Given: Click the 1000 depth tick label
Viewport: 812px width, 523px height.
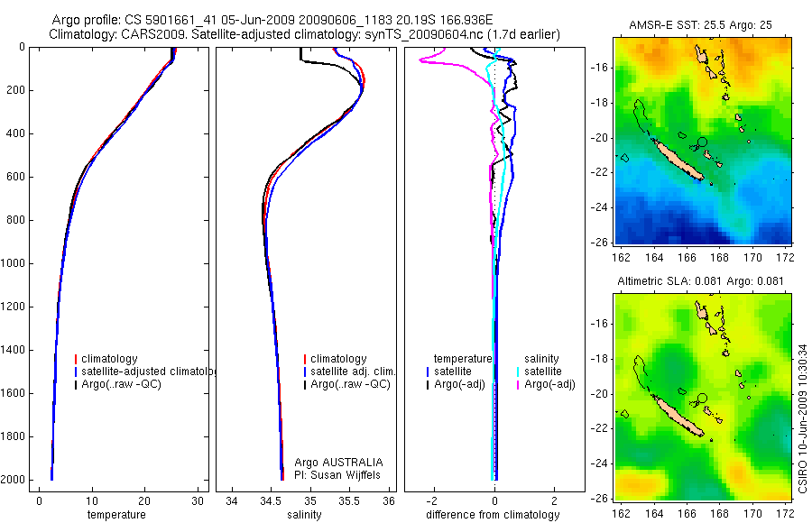Looking at the screenshot, I should click(14, 263).
